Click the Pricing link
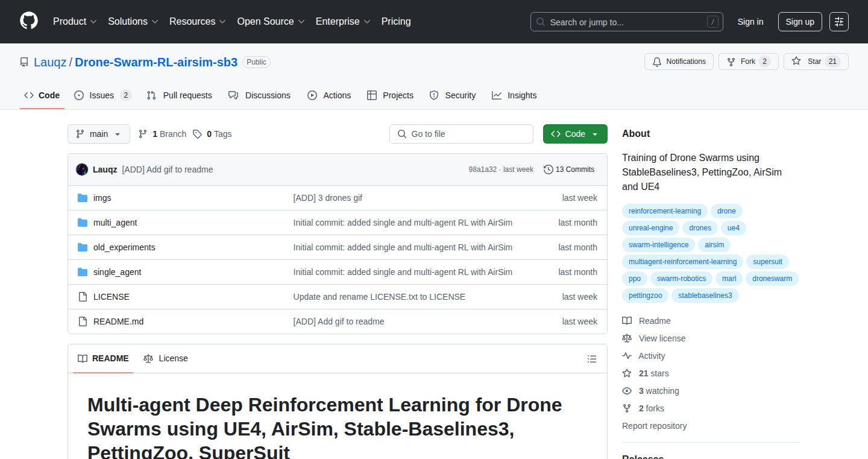 point(396,21)
